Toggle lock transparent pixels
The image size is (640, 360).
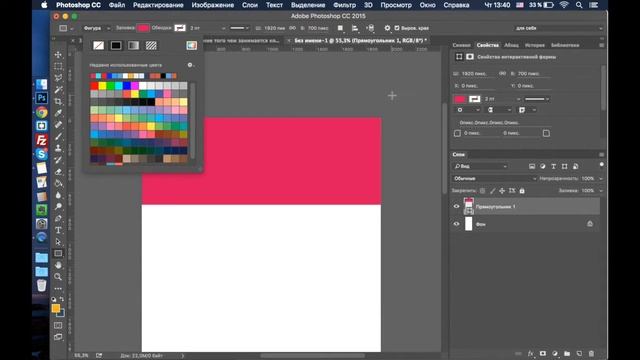tap(482, 191)
